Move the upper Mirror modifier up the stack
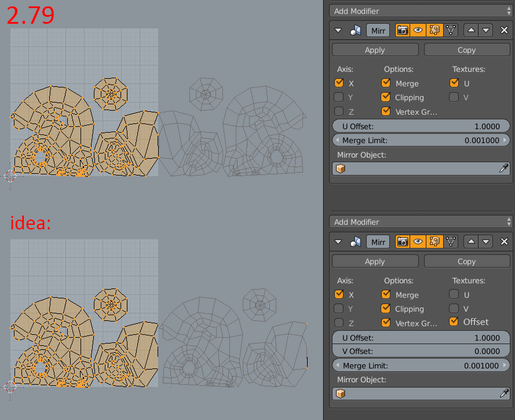This screenshot has width=515, height=420. 471,30
